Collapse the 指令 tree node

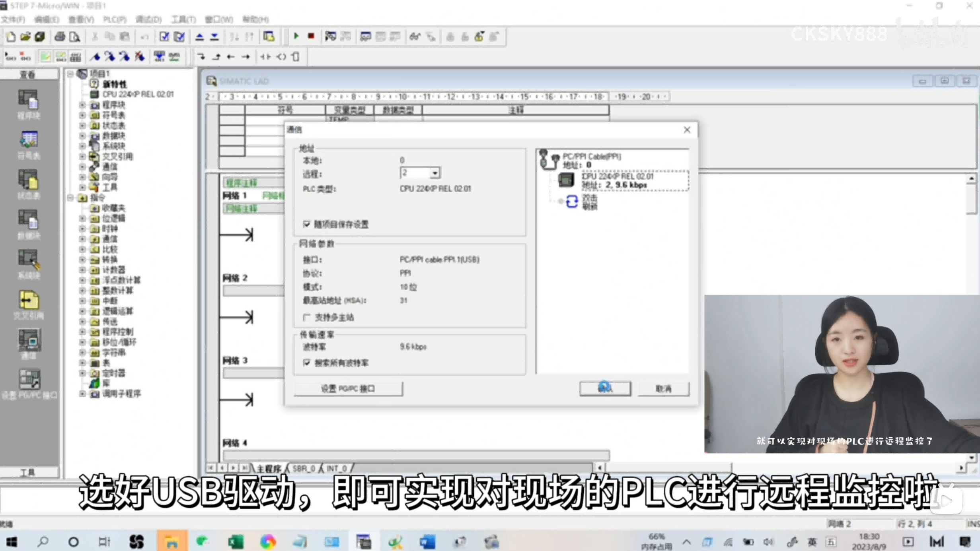pyautogui.click(x=70, y=198)
